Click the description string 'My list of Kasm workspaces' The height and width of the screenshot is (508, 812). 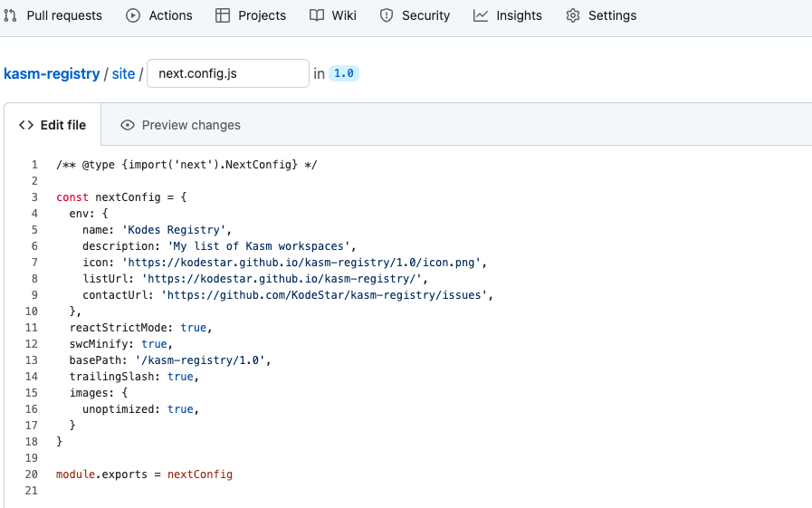[259, 246]
